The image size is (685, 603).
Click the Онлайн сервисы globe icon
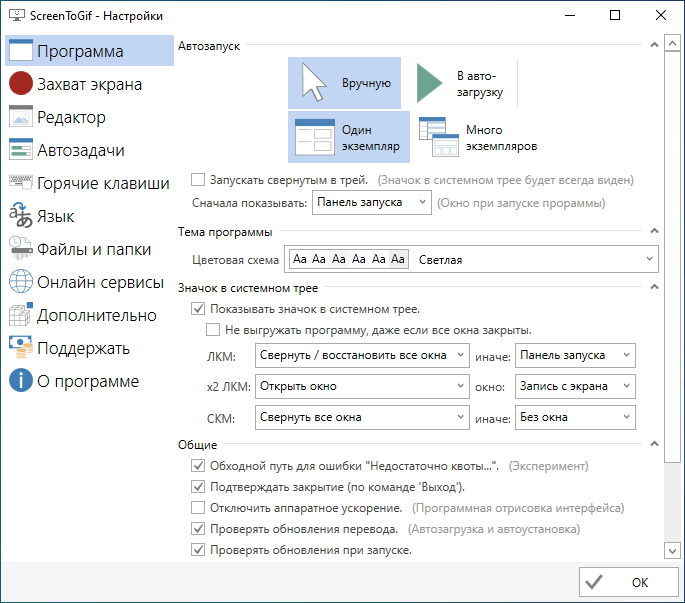pos(21,282)
